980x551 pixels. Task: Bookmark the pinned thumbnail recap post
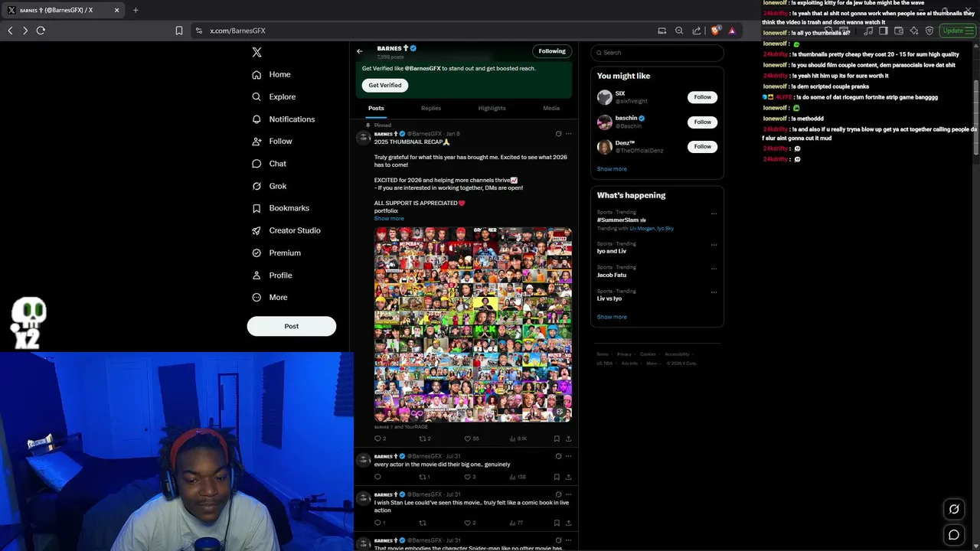(557, 439)
